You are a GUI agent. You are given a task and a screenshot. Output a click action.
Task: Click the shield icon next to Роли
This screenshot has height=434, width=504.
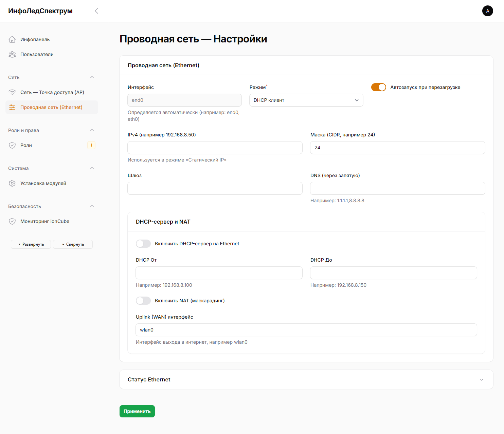tap(12, 145)
